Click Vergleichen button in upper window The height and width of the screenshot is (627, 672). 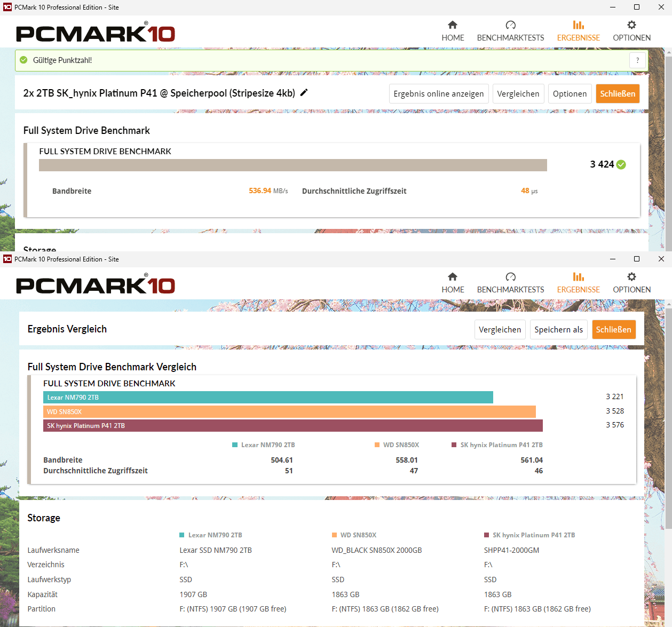click(x=518, y=94)
